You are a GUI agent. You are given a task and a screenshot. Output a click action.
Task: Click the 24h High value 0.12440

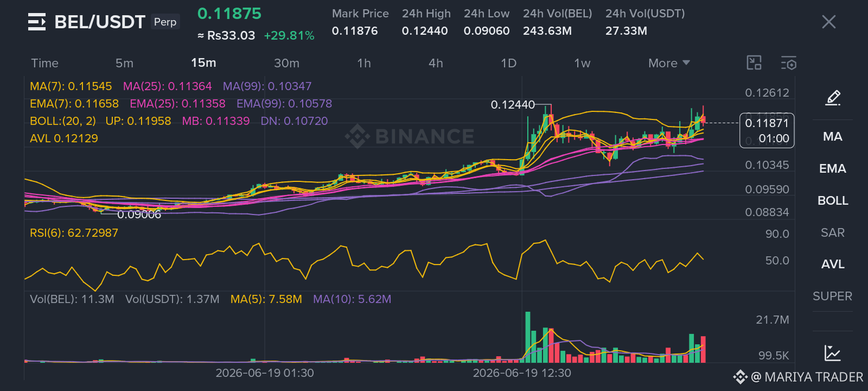(425, 31)
